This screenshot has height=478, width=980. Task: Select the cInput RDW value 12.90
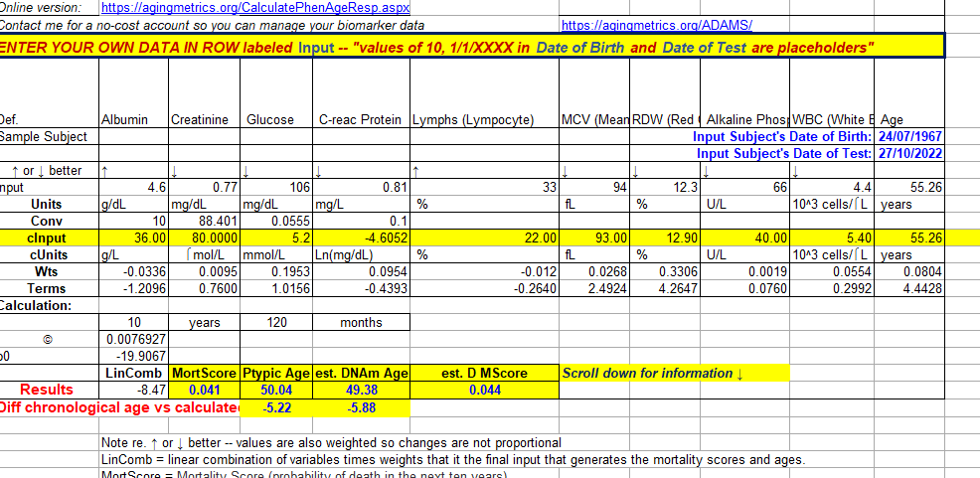tap(666, 239)
